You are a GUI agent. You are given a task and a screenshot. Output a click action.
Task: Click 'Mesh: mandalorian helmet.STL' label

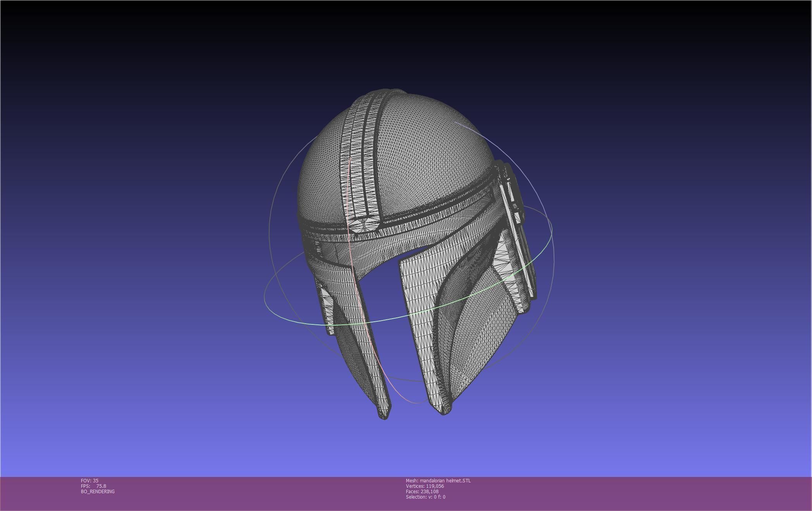(x=438, y=480)
